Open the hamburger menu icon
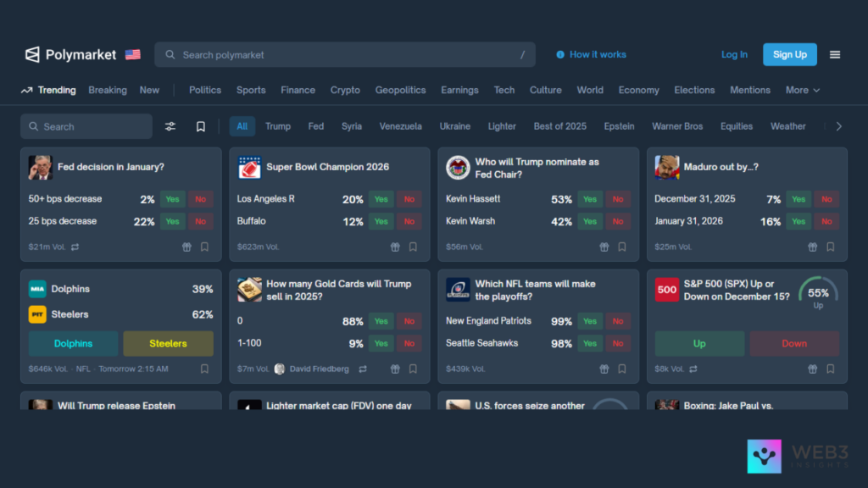 835,54
